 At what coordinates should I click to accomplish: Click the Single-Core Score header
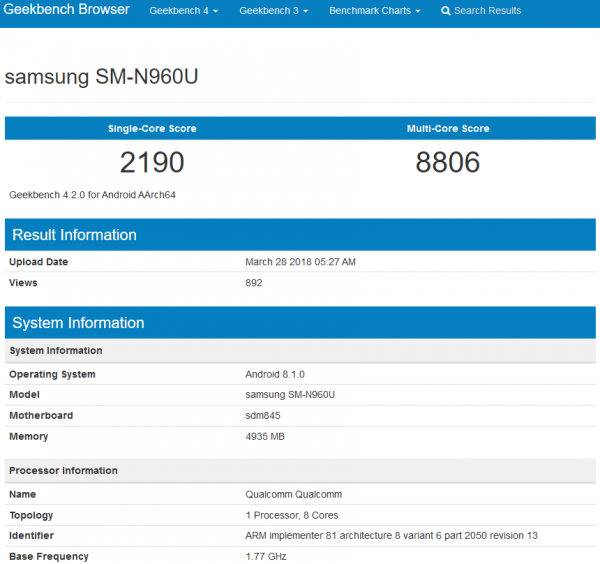click(x=152, y=129)
